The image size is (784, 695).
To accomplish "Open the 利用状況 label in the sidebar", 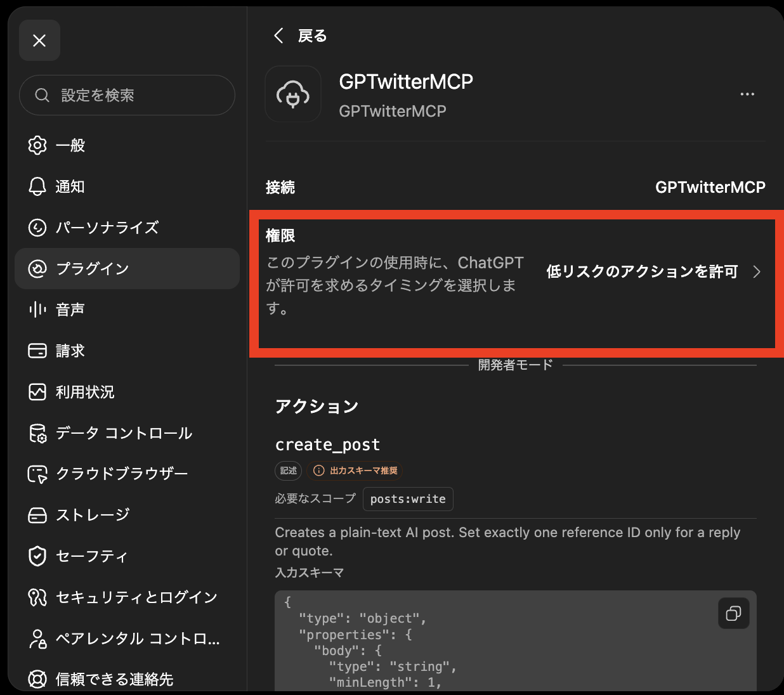I will coord(85,392).
